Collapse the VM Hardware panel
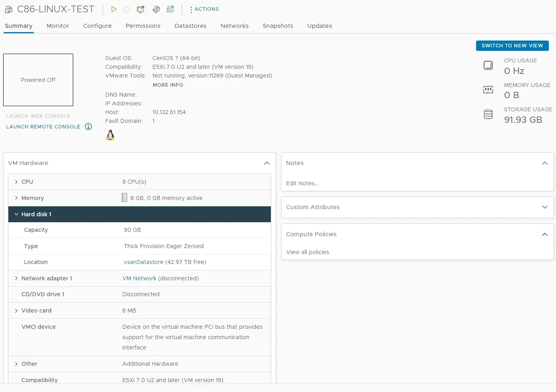The image size is (556, 392). click(x=266, y=163)
